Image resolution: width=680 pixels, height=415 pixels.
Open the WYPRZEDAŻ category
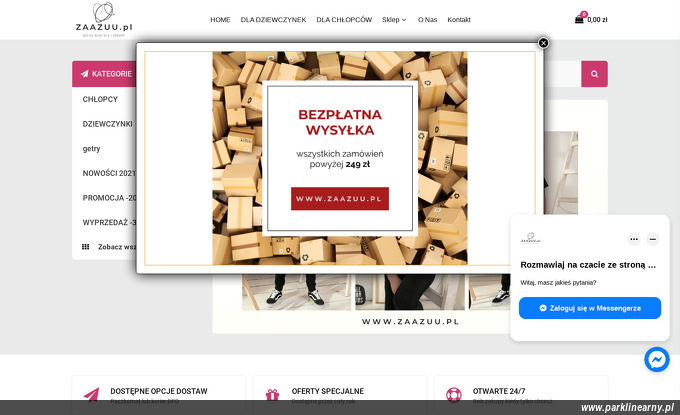point(109,222)
